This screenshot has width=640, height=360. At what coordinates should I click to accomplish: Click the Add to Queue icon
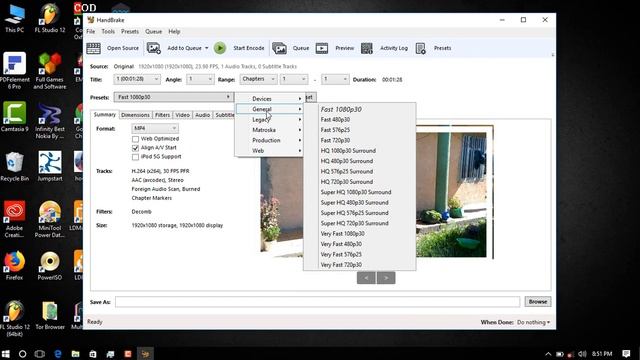coord(153,48)
